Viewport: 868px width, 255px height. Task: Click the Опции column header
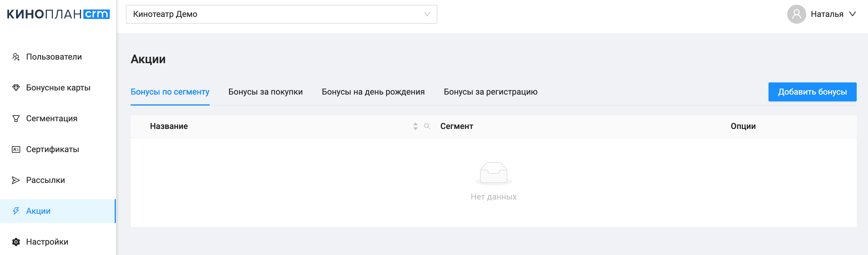coord(743,126)
